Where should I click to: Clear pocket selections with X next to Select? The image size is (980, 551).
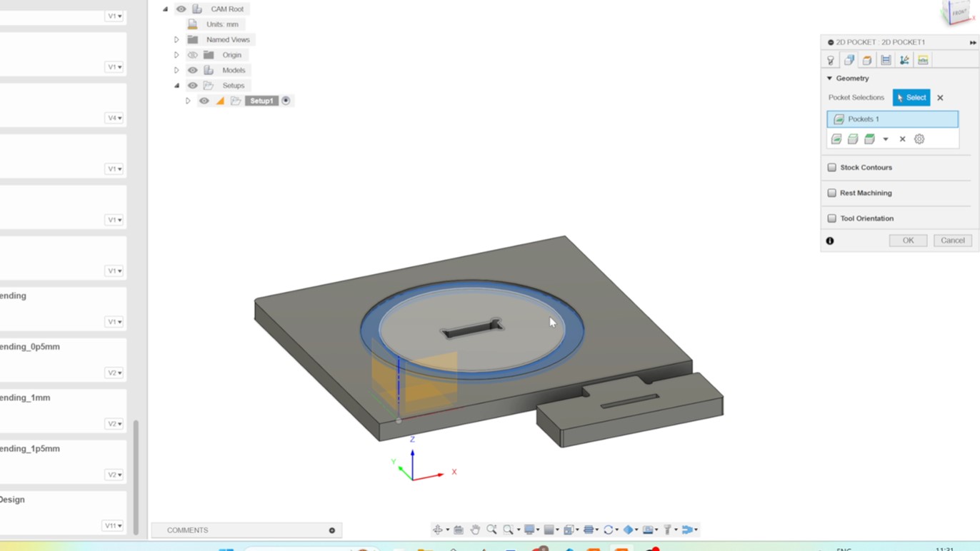click(x=940, y=98)
